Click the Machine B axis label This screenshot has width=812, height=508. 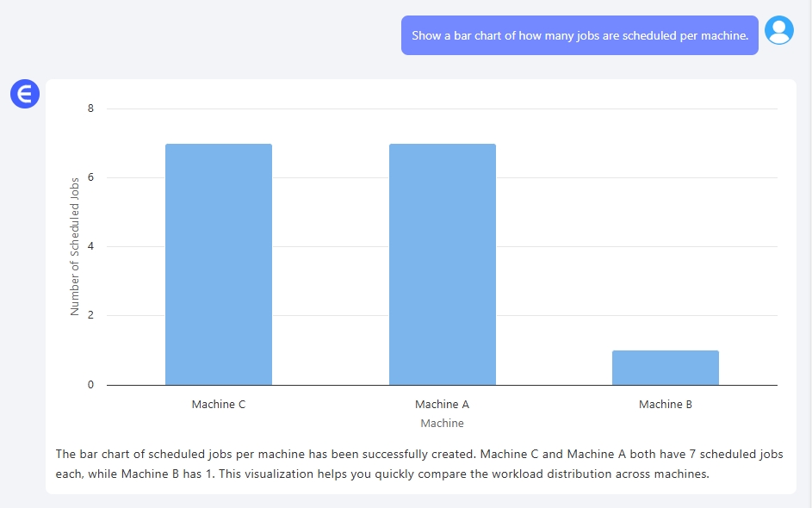coord(665,405)
